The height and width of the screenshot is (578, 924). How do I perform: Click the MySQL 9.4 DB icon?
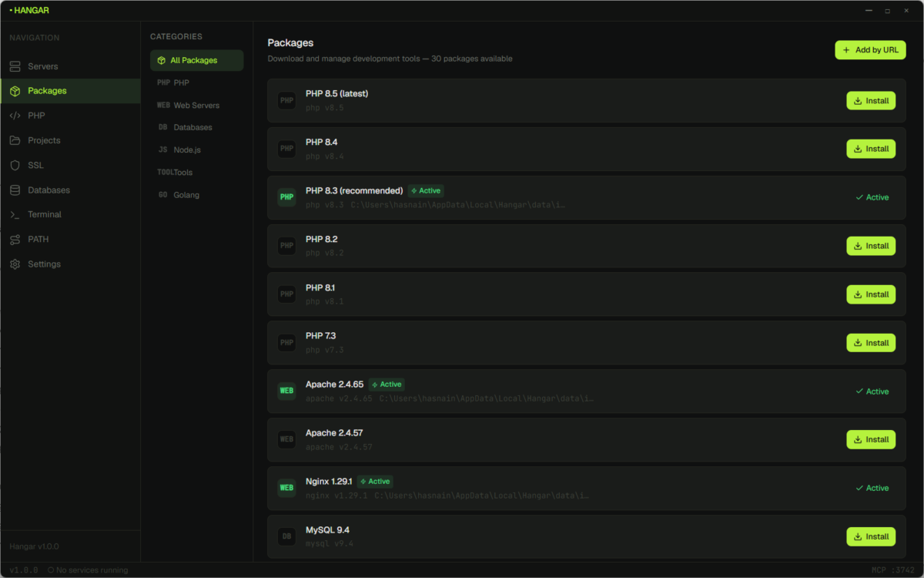point(286,536)
